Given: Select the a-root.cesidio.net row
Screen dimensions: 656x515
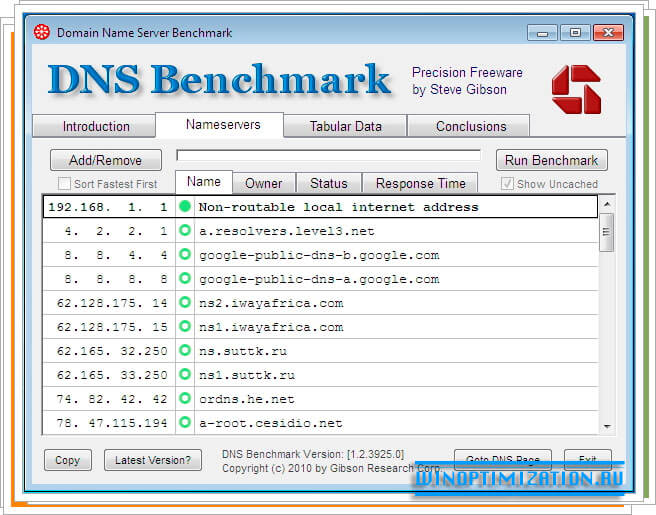Looking at the screenshot, I should [320, 423].
